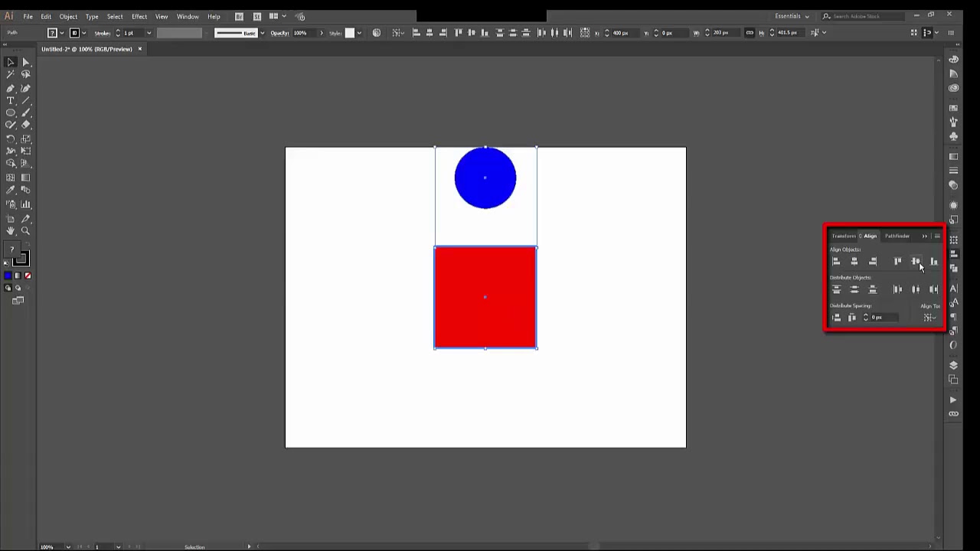Image resolution: width=980 pixels, height=551 pixels.
Task: Pick the Eraser tool
Action: (x=25, y=125)
